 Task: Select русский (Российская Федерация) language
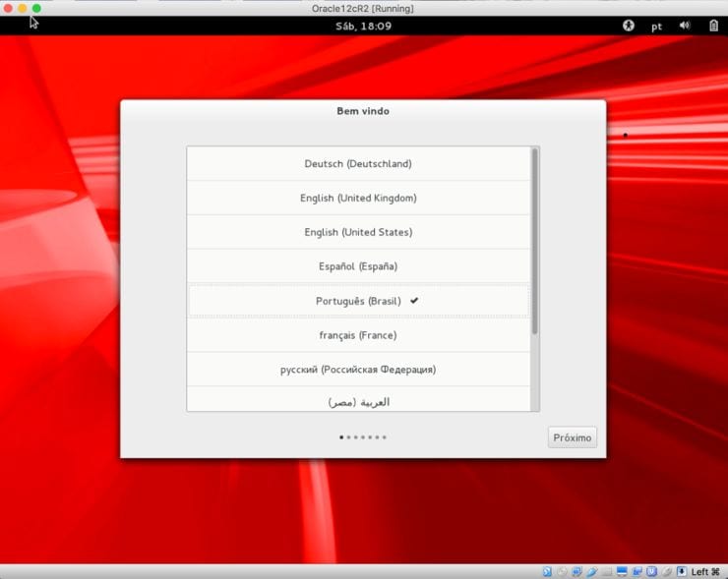[x=358, y=370]
